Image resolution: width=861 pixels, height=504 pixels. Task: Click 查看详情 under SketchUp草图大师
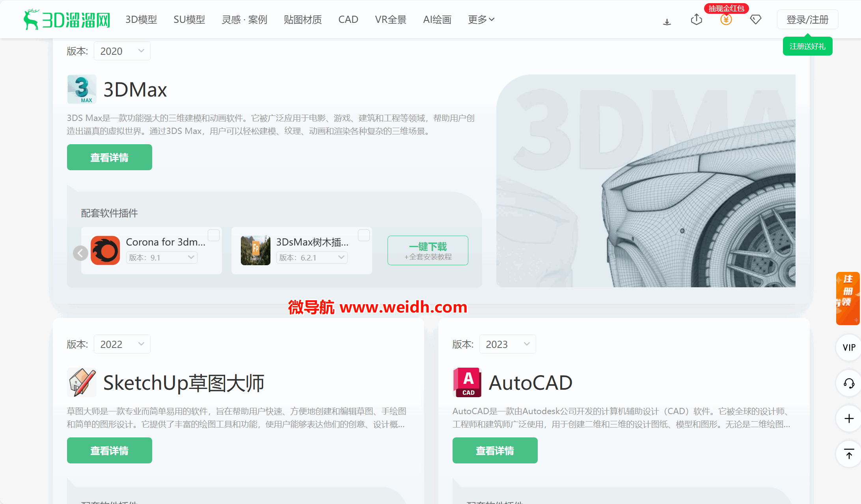click(110, 450)
